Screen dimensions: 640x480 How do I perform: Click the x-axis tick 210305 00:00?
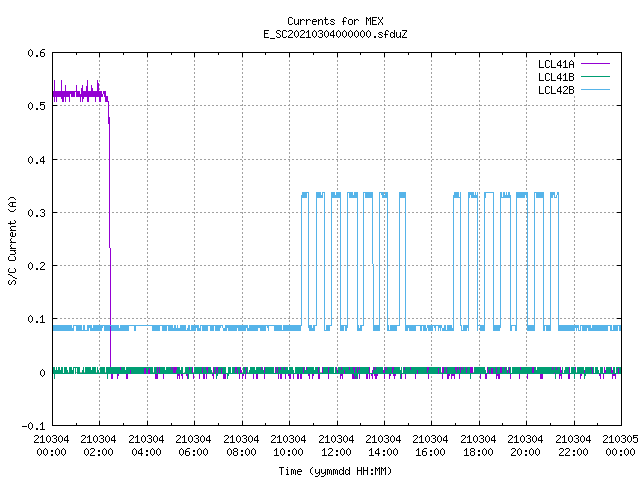620,446
